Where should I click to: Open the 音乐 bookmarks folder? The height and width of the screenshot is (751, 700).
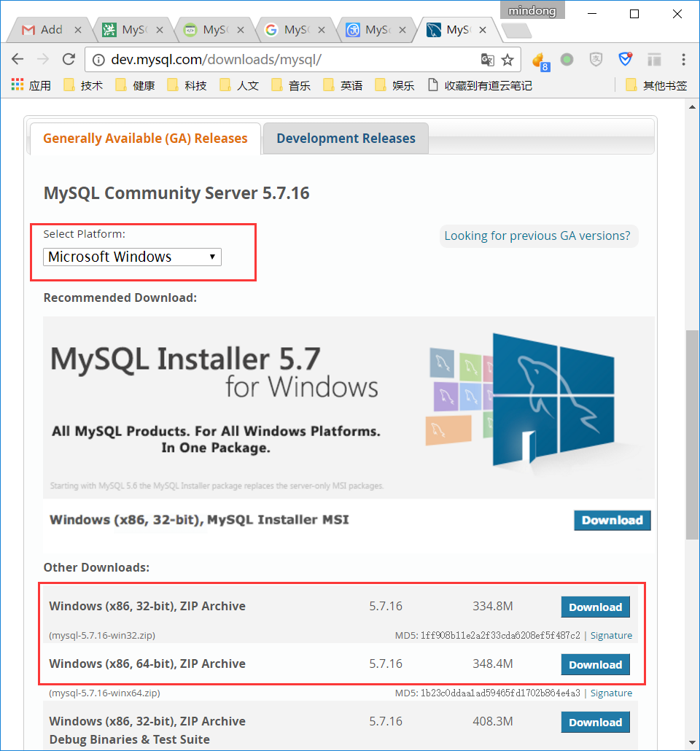[292, 85]
